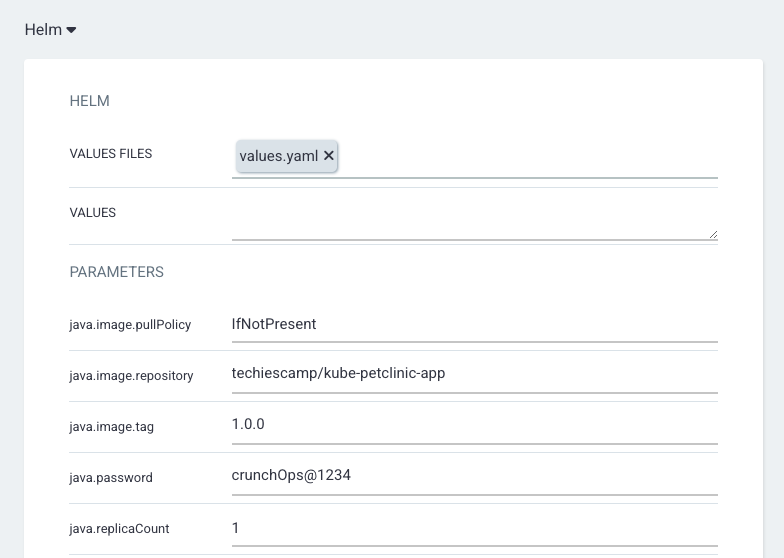
Task: Select the java.password label
Action: 111,478
